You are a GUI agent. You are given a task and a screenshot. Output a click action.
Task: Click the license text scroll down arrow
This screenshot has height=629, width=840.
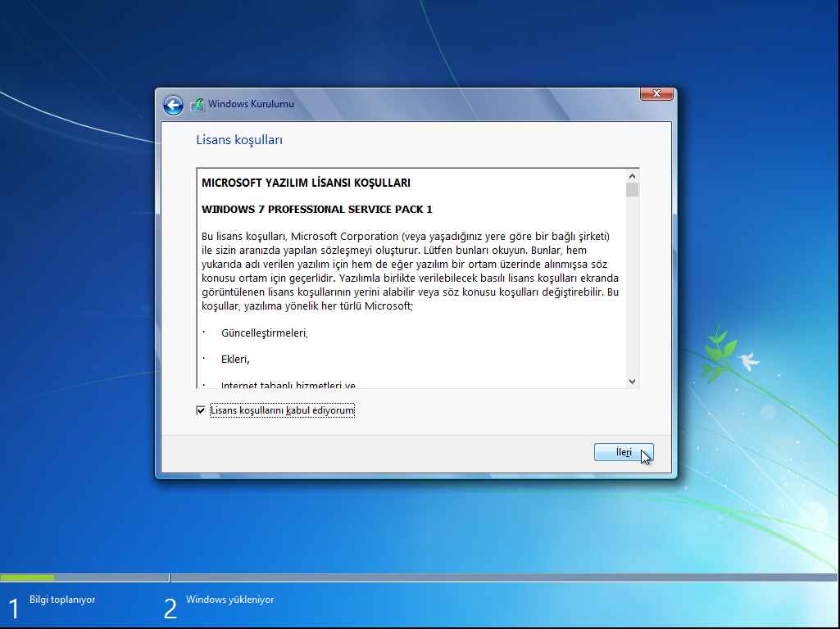point(632,382)
